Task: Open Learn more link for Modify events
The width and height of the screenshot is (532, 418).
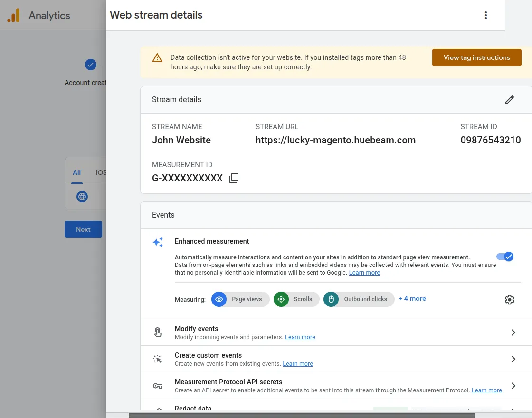Action: point(300,337)
